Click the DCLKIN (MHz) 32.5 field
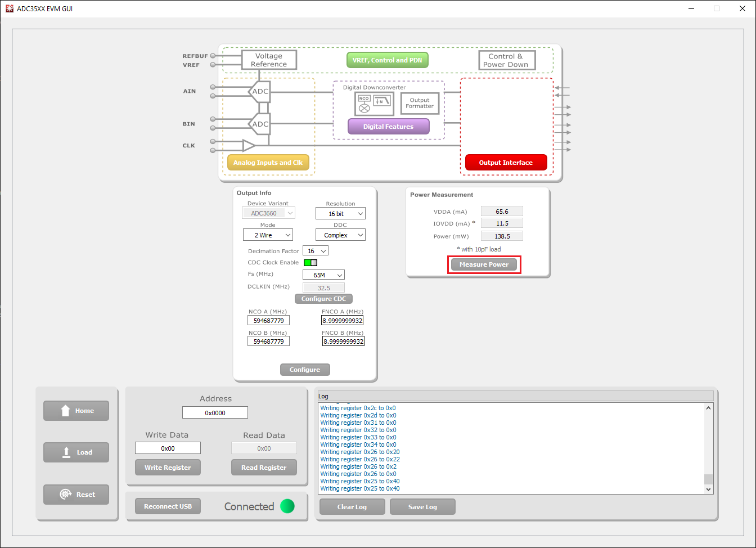The width and height of the screenshot is (756, 548). click(323, 288)
